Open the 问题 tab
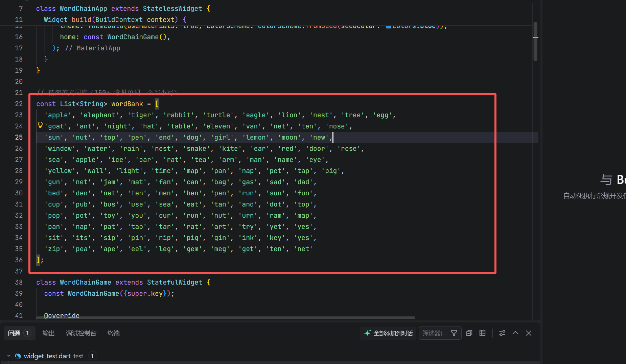Image resolution: width=626 pixels, height=364 pixels. 19,333
